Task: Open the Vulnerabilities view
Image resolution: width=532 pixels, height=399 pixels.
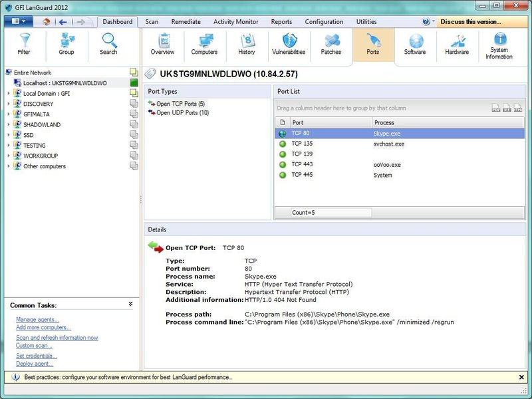Action: [x=289, y=44]
